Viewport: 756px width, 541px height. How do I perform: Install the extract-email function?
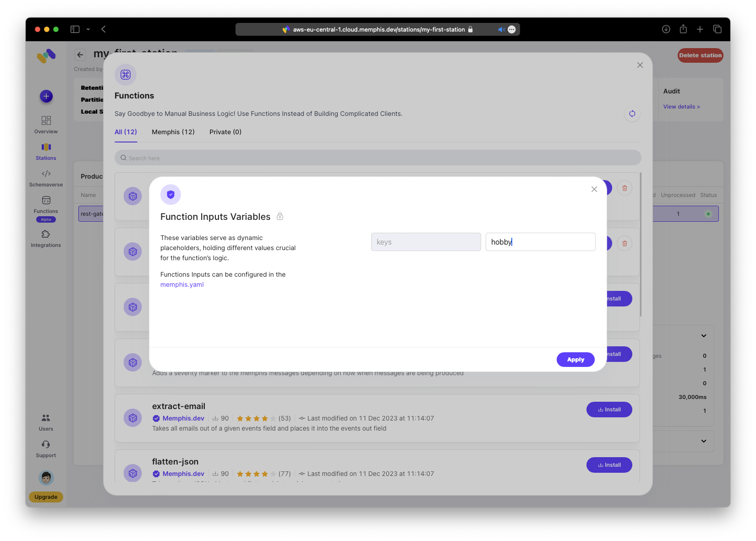coord(609,410)
